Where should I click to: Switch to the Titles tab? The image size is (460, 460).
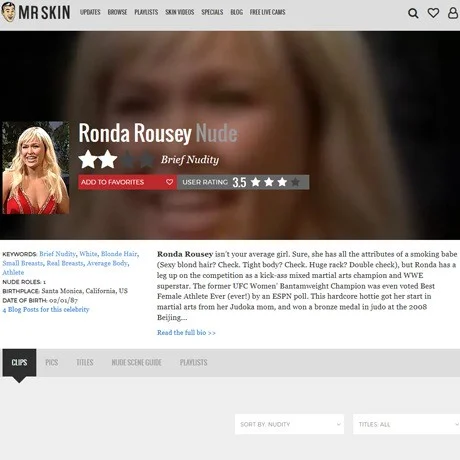(x=85, y=362)
